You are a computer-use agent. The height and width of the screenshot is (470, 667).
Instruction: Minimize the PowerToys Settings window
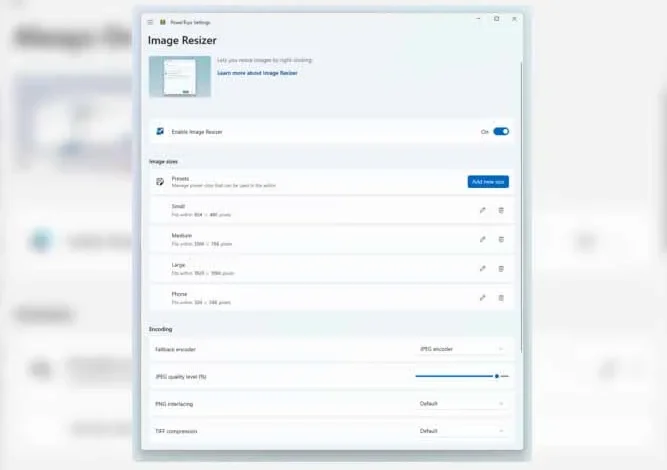(479, 19)
